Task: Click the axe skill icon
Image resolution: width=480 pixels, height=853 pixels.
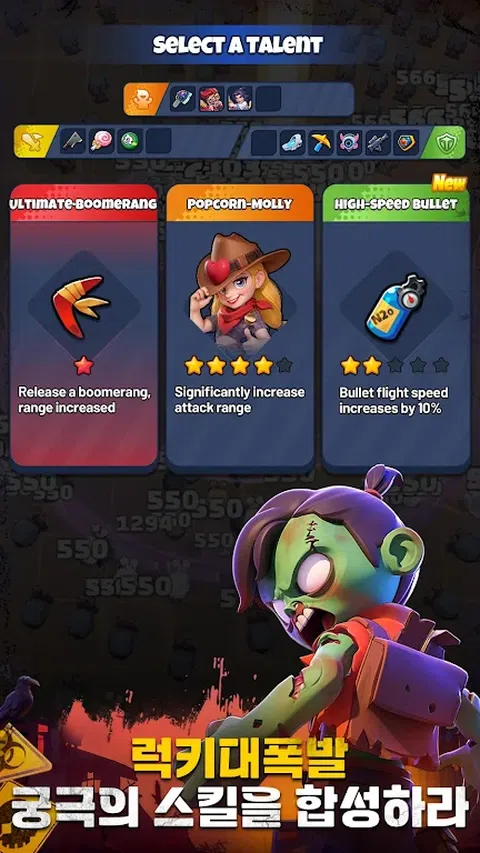Action: [72, 141]
